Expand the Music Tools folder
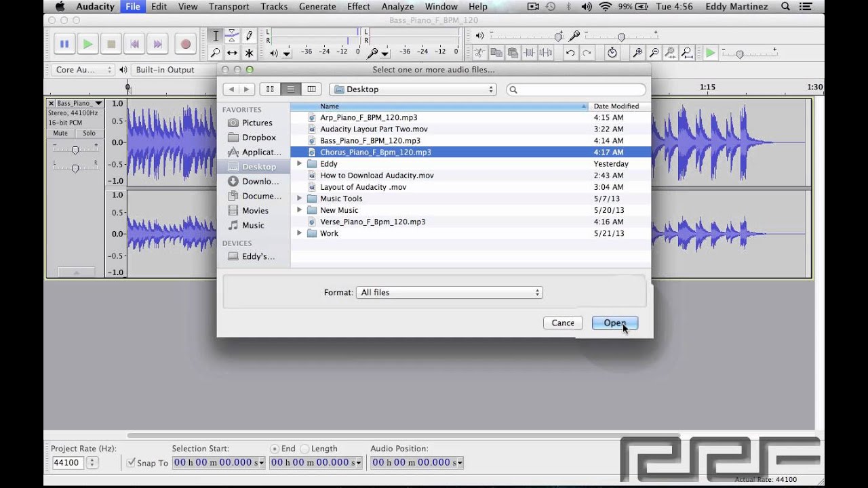 299,199
